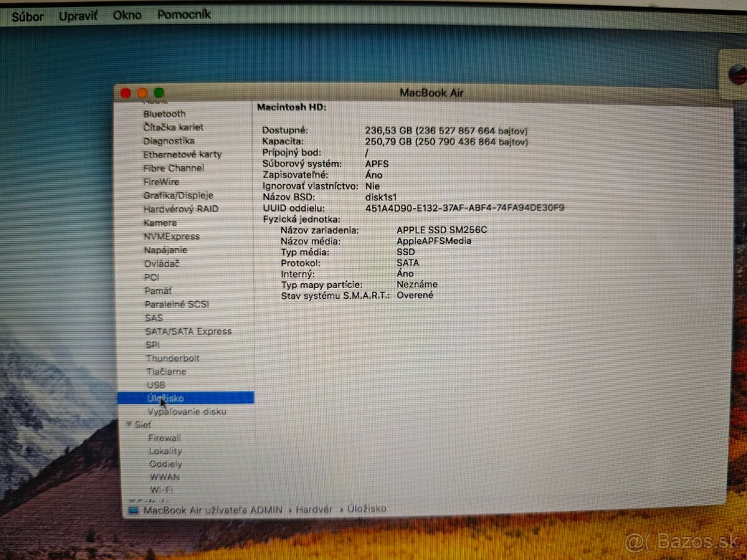Click Úložisko in the path bar
This screenshot has width=747, height=560.
[x=367, y=508]
